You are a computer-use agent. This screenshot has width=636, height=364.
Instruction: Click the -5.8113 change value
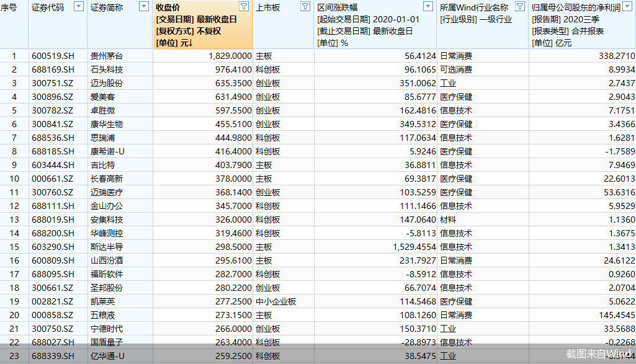[421, 234]
